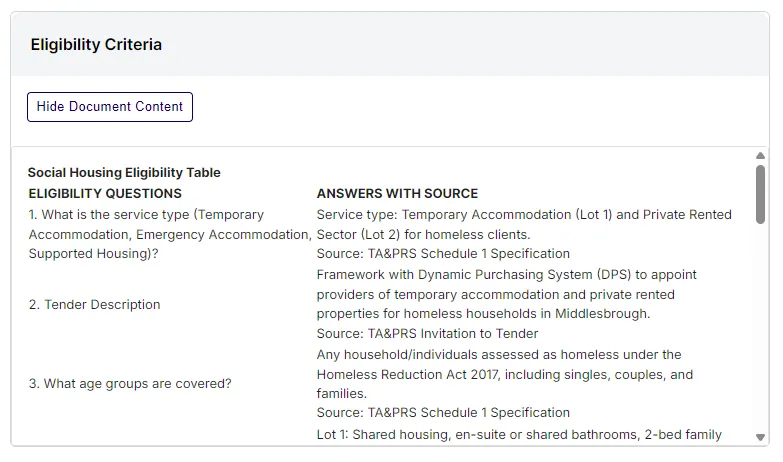
Task: Click the Social Housing Eligibility Table title
Action: click(x=124, y=173)
